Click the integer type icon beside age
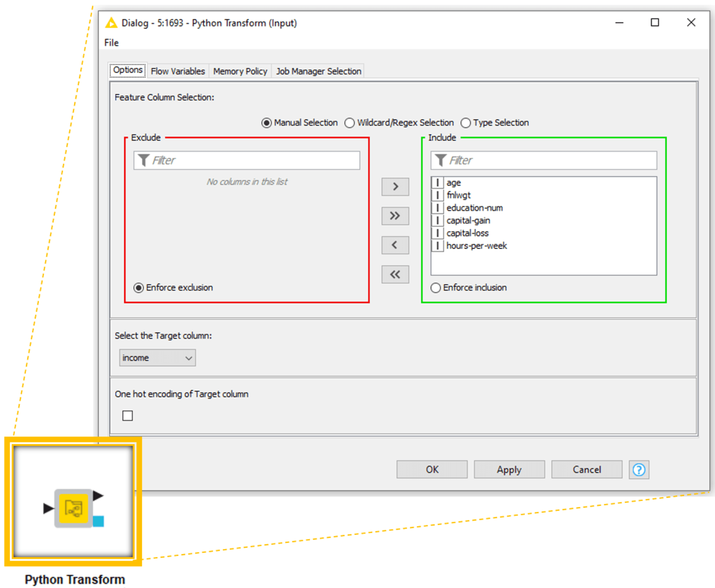 [437, 182]
